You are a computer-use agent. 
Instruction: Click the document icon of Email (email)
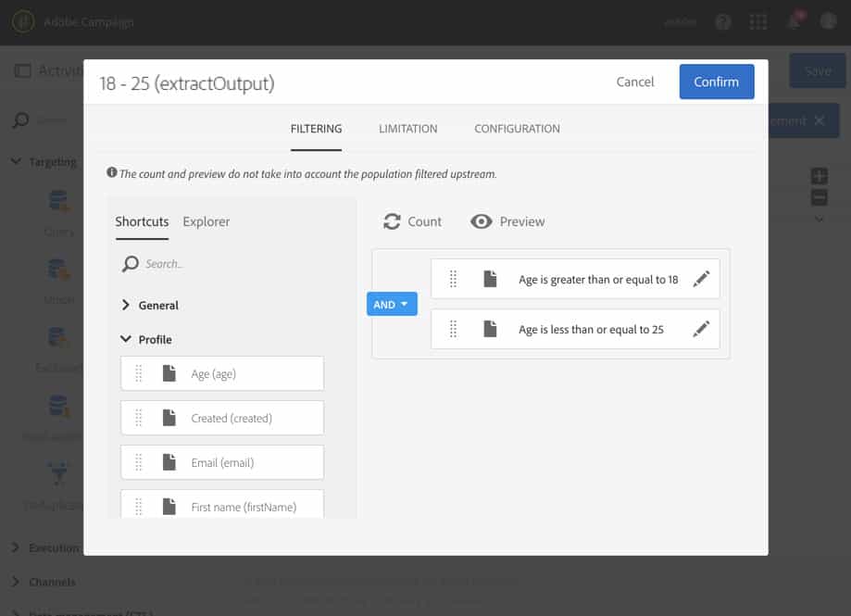169,462
